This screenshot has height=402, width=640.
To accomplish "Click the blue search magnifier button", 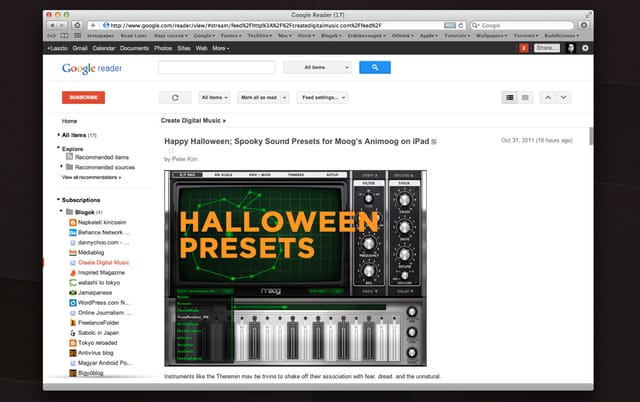I will (375, 67).
